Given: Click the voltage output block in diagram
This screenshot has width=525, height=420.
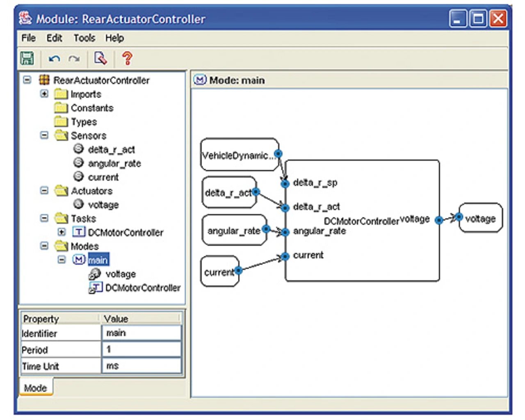Looking at the screenshot, I should [x=480, y=219].
